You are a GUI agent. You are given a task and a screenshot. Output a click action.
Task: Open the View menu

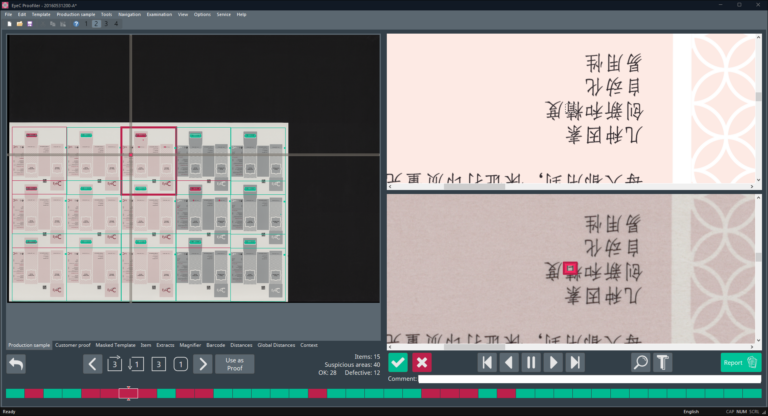(183, 15)
